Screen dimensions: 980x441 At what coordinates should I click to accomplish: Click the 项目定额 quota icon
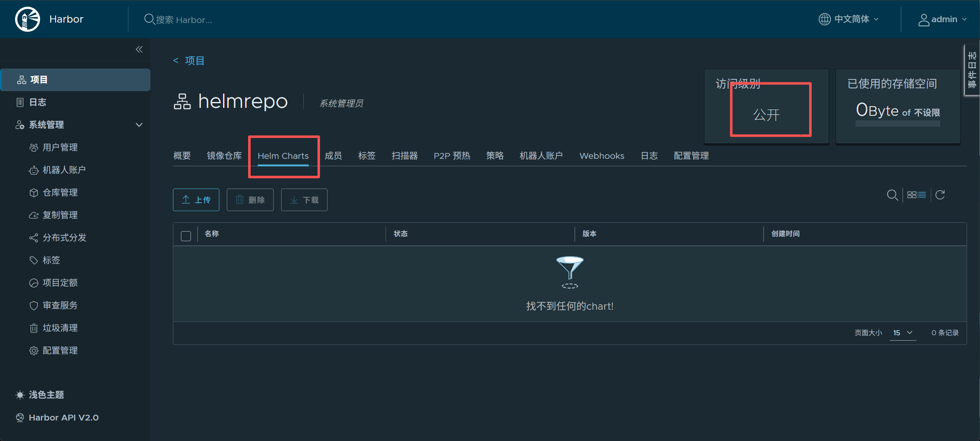(x=34, y=283)
